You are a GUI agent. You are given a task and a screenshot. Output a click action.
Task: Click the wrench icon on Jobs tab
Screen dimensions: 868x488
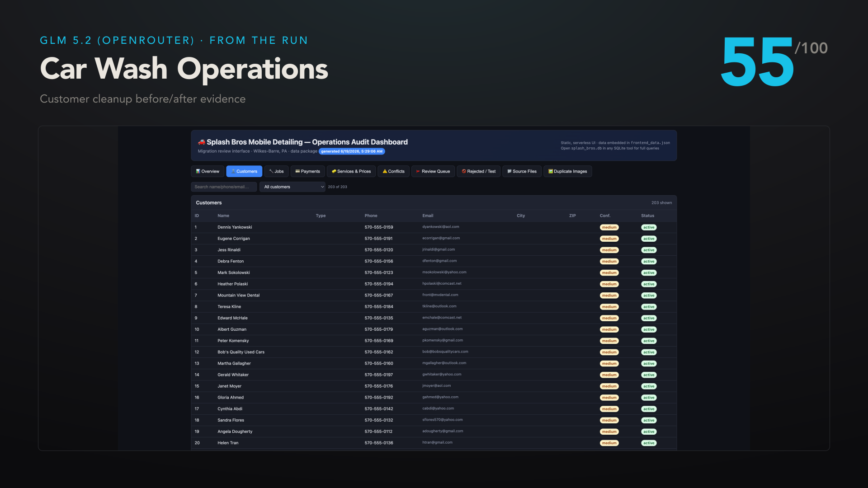coord(271,171)
